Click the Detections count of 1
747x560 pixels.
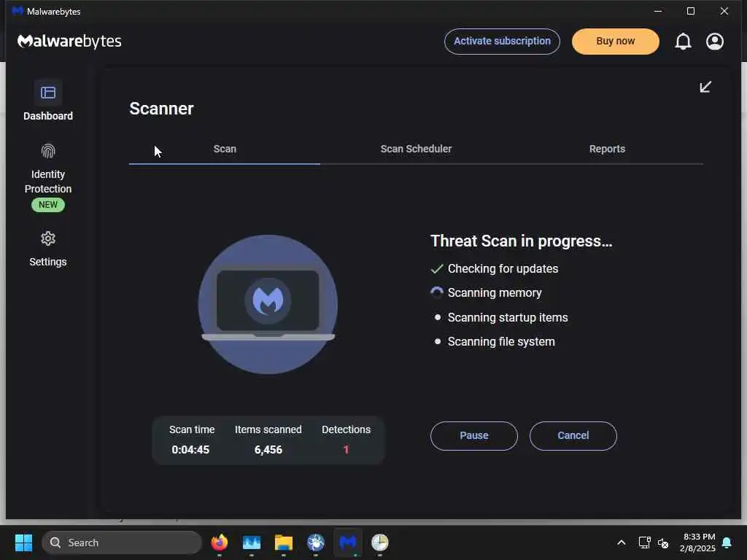pos(347,449)
